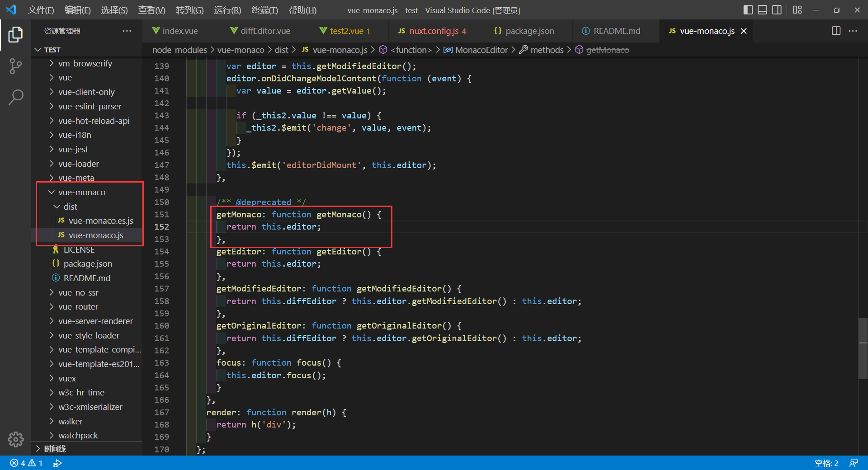The image size is (868, 470).
Task: Open the 查看(V) menu
Action: (x=151, y=10)
